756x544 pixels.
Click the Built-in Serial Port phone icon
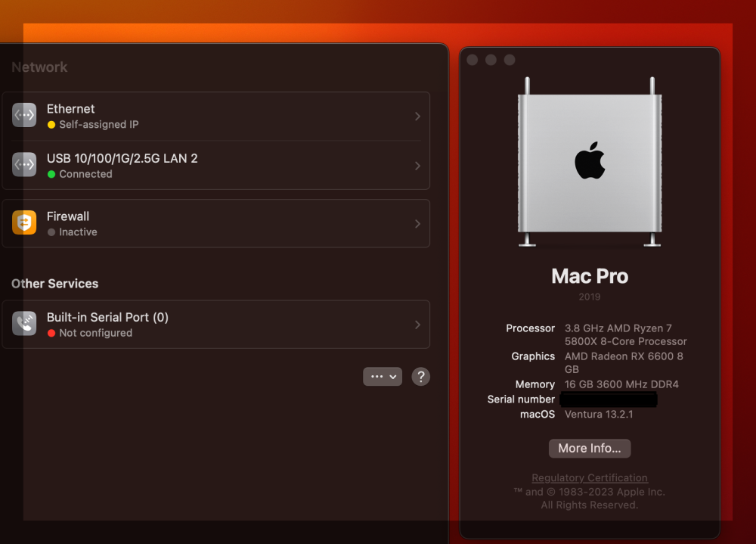click(24, 323)
